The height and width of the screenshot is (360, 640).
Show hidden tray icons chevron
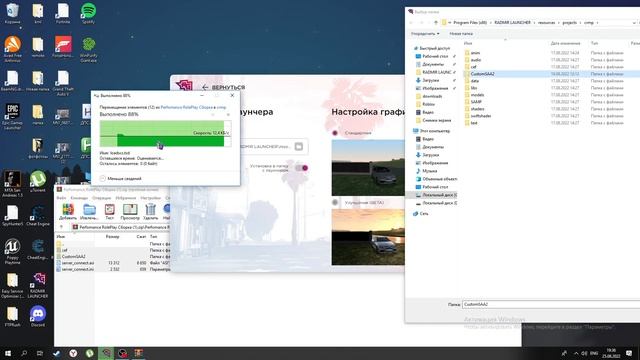[576, 353]
